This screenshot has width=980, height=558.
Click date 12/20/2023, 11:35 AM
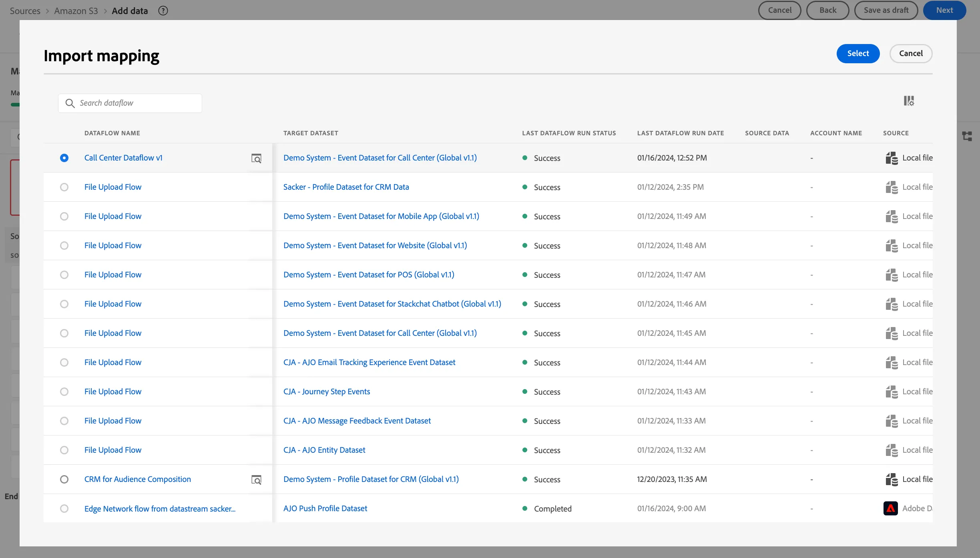672,479
